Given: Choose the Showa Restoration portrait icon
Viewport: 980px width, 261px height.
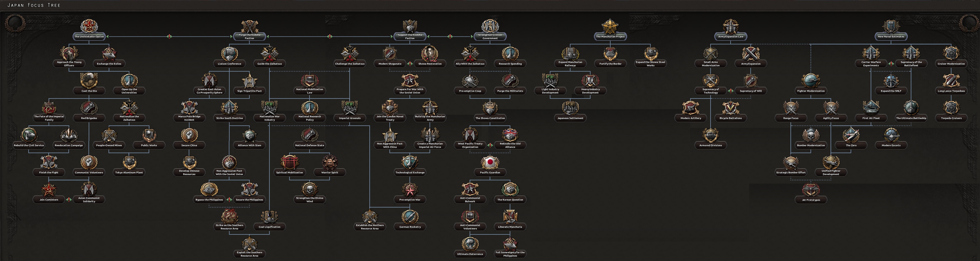Looking at the screenshot, I should (429, 54).
